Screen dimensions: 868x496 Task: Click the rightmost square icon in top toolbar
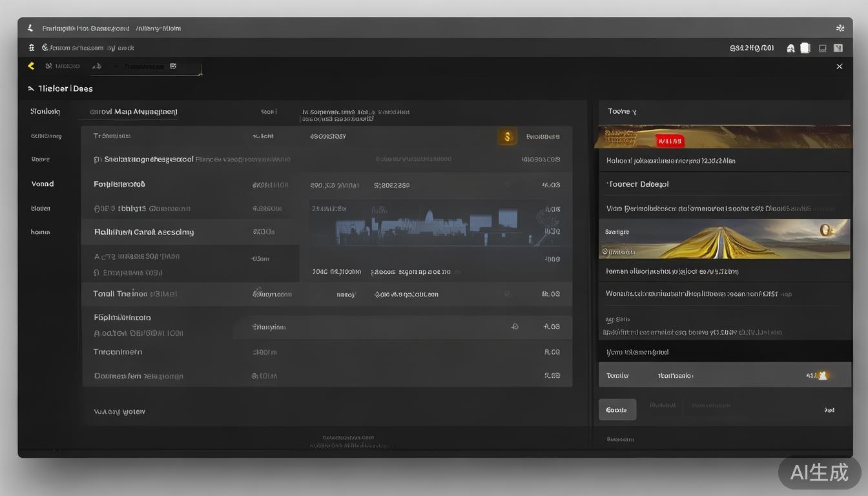pos(838,48)
